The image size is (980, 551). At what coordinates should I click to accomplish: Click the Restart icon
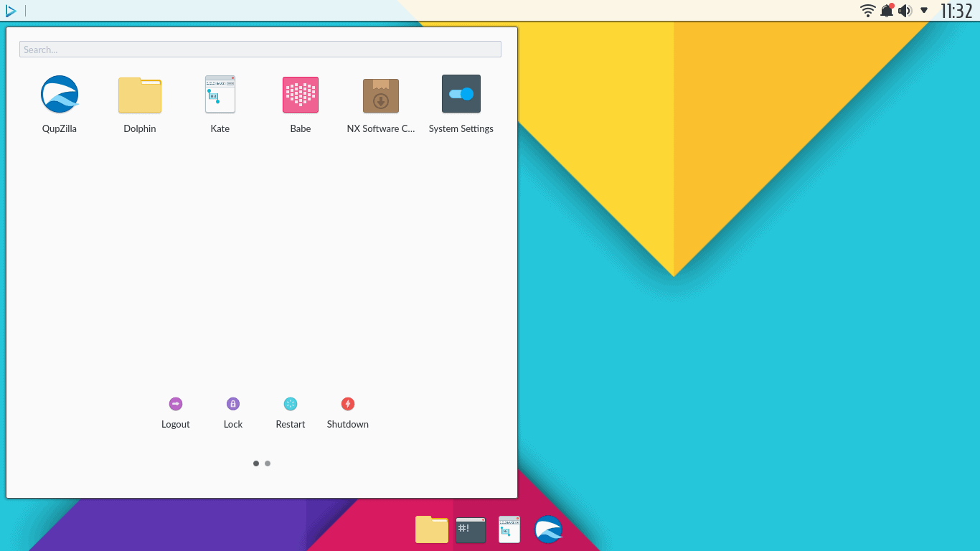point(291,404)
